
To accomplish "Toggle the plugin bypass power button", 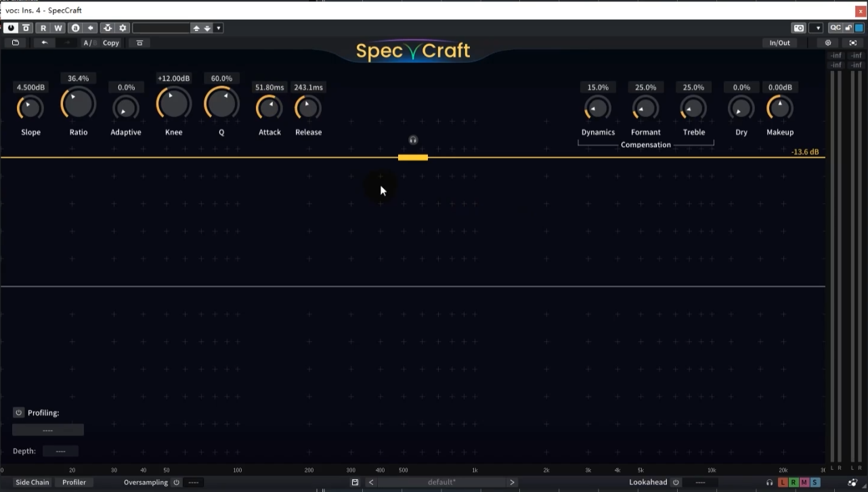I will [x=11, y=28].
